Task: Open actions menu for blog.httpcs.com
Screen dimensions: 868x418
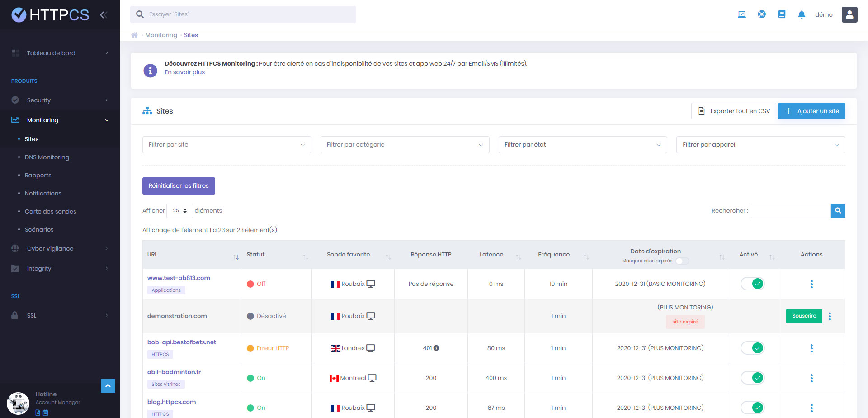Action: click(x=811, y=408)
